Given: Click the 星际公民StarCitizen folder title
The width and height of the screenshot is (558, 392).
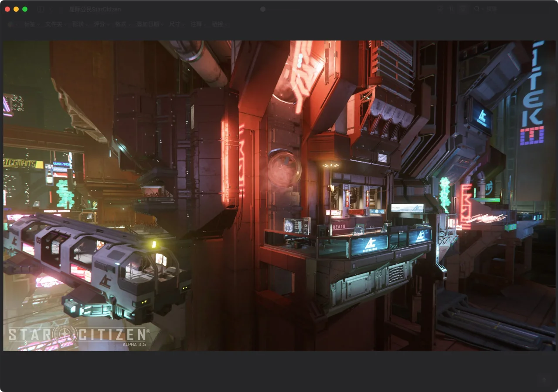Looking at the screenshot, I should pos(95,9).
